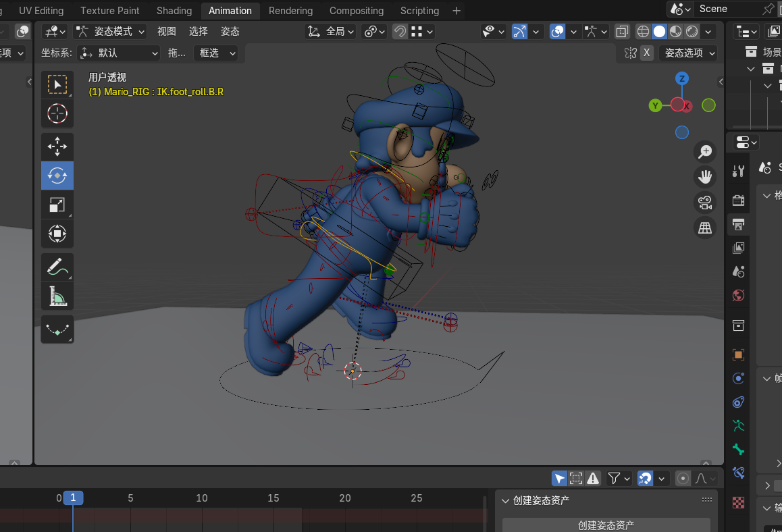Open the 默认 coordinate system dropdown
The height and width of the screenshot is (532, 782).
tap(119, 53)
